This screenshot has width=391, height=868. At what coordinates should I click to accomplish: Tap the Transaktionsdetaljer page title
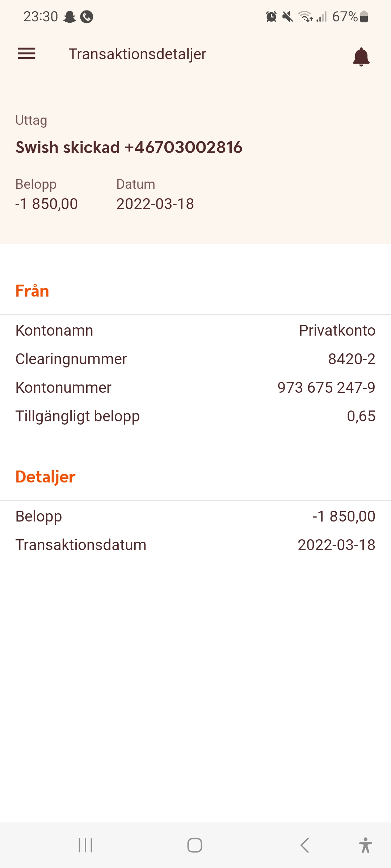137,54
